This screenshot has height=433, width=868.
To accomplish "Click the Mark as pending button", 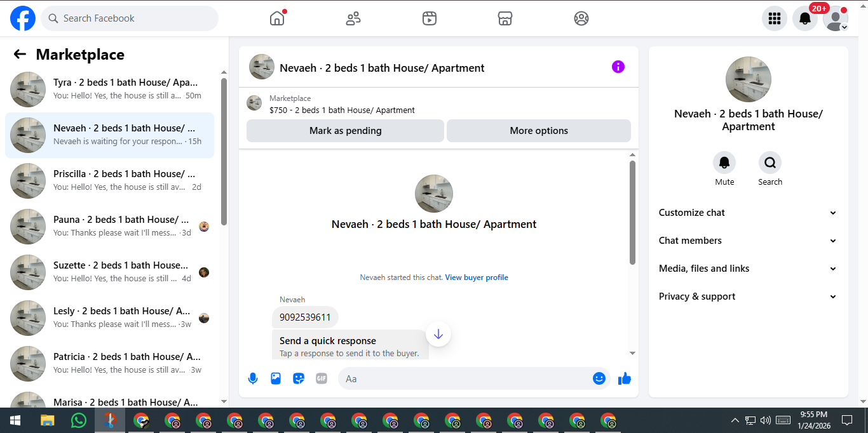I will tap(345, 131).
